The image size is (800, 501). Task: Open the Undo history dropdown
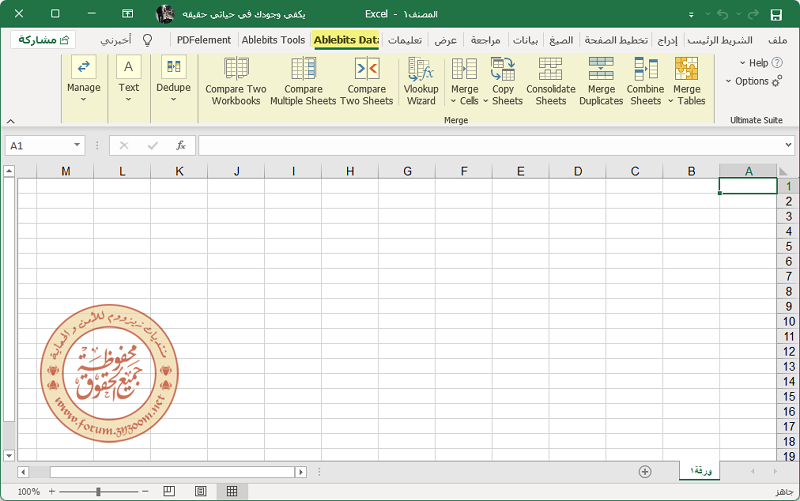[x=708, y=14]
